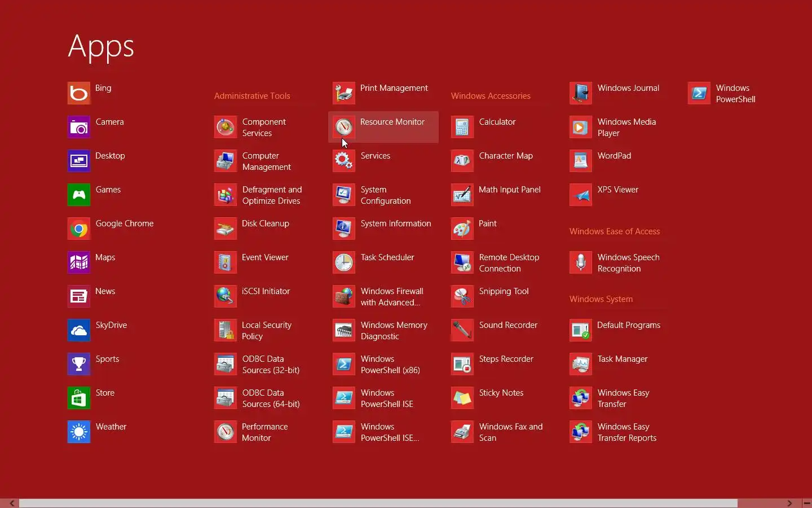The width and height of the screenshot is (812, 508).
Task: Open the Services gears icon
Action: [x=344, y=161]
